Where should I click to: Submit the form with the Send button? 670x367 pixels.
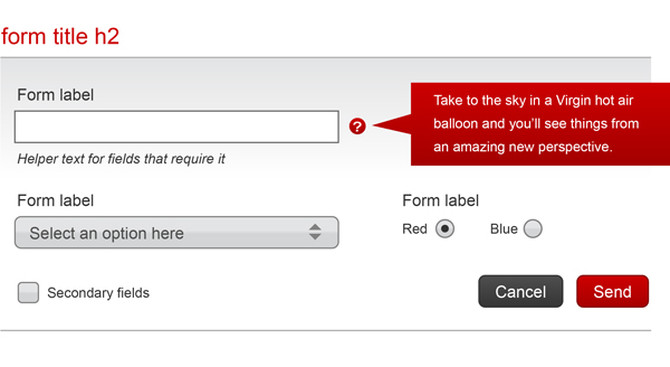(612, 291)
